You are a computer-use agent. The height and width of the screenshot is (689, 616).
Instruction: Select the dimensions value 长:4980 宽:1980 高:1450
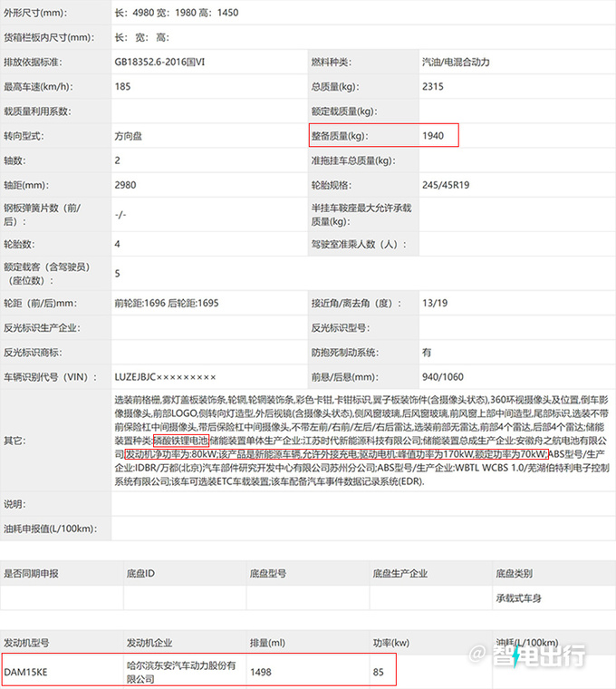[177, 13]
